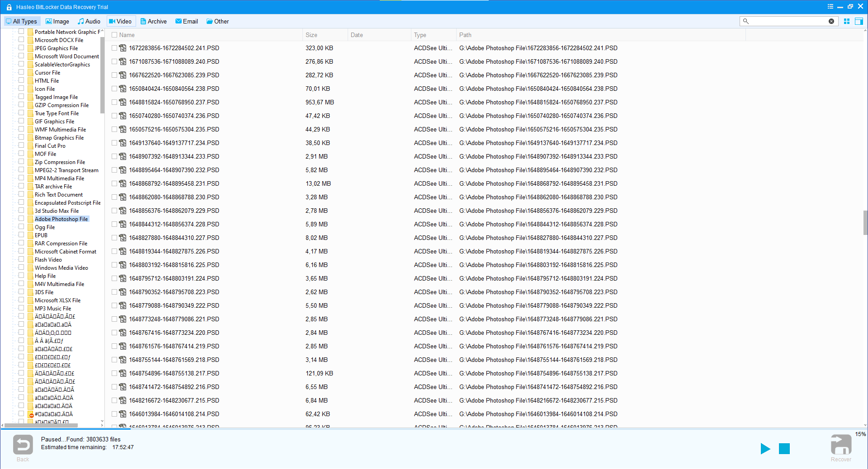
Task: Select the 3d Studio Max File tree item
Action: 57,211
